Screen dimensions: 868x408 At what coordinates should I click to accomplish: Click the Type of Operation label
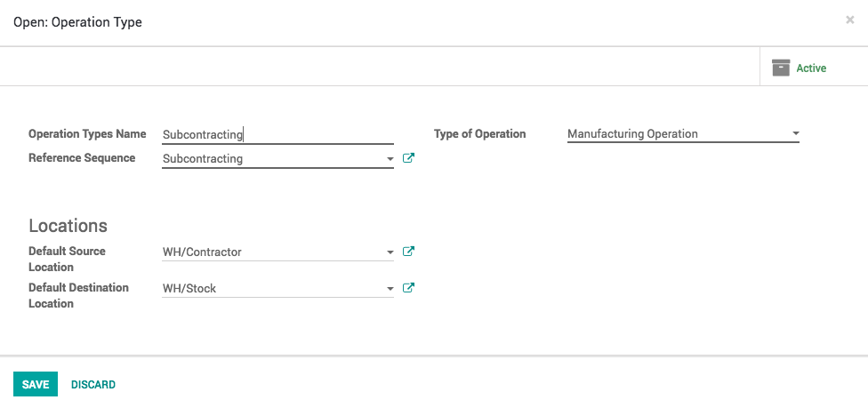tap(480, 134)
